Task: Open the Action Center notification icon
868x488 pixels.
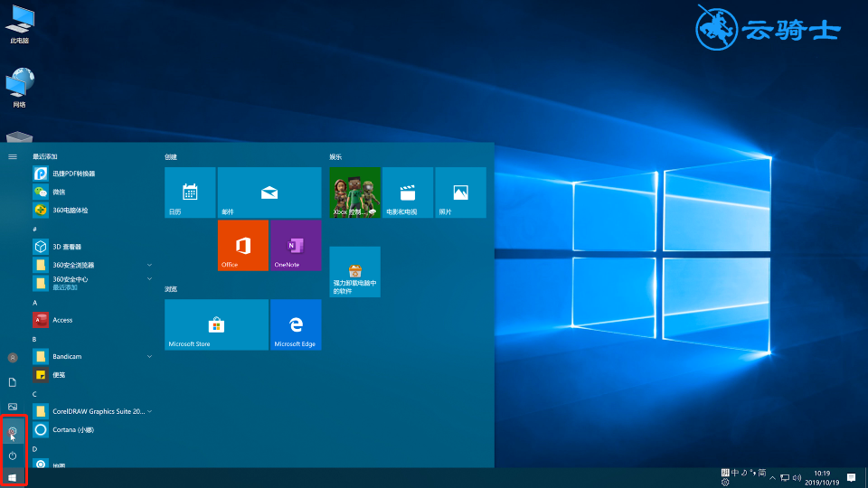Action: tap(852, 478)
